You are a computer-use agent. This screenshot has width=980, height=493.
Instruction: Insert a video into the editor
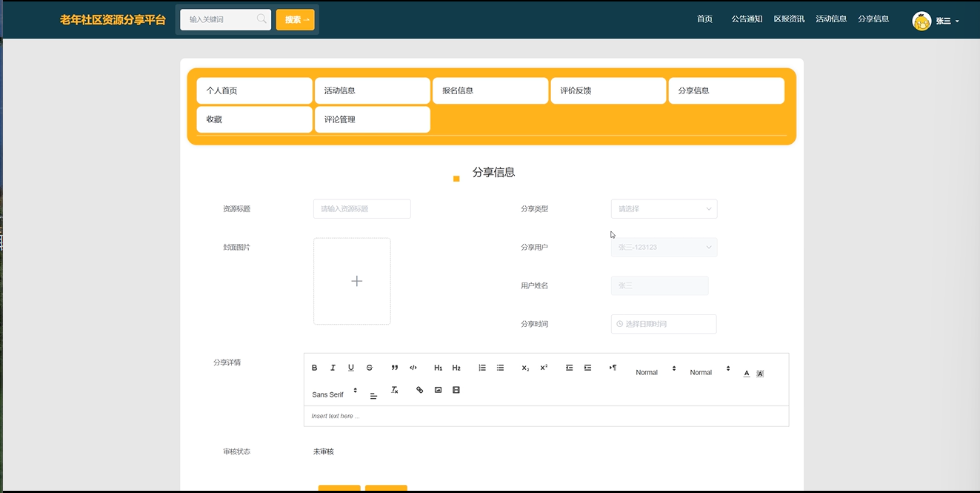pyautogui.click(x=456, y=390)
